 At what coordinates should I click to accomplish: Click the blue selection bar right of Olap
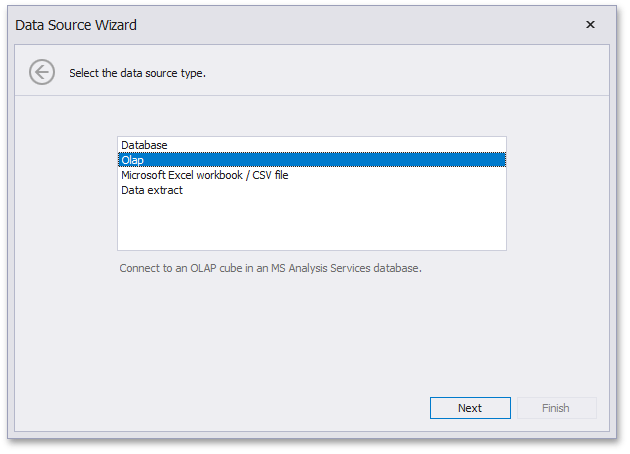click(x=350, y=160)
